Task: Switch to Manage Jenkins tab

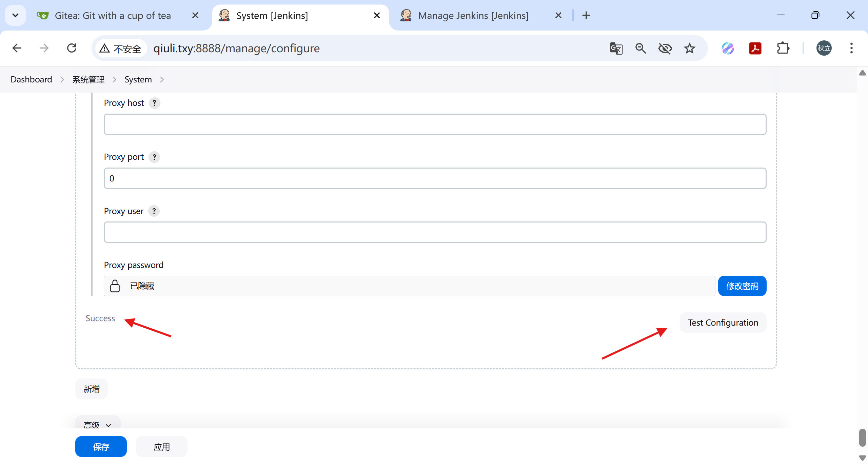Action: tap(473, 16)
